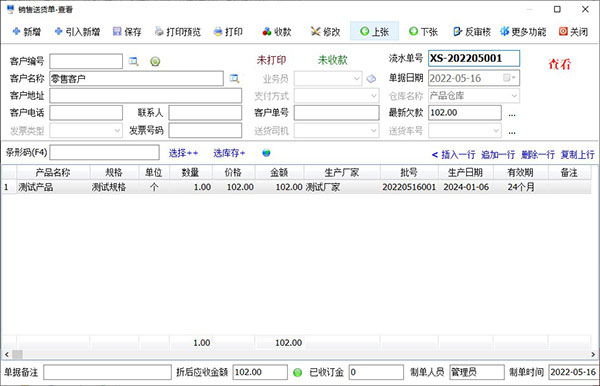This screenshot has height=386, width=600.
Task: Click the 打印 print button
Action: click(228, 32)
